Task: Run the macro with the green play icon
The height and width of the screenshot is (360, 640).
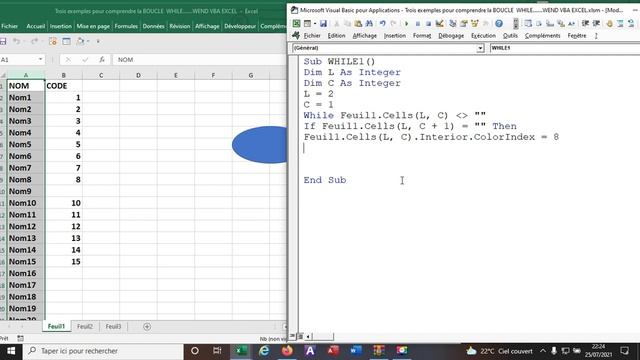Action: click(406, 24)
